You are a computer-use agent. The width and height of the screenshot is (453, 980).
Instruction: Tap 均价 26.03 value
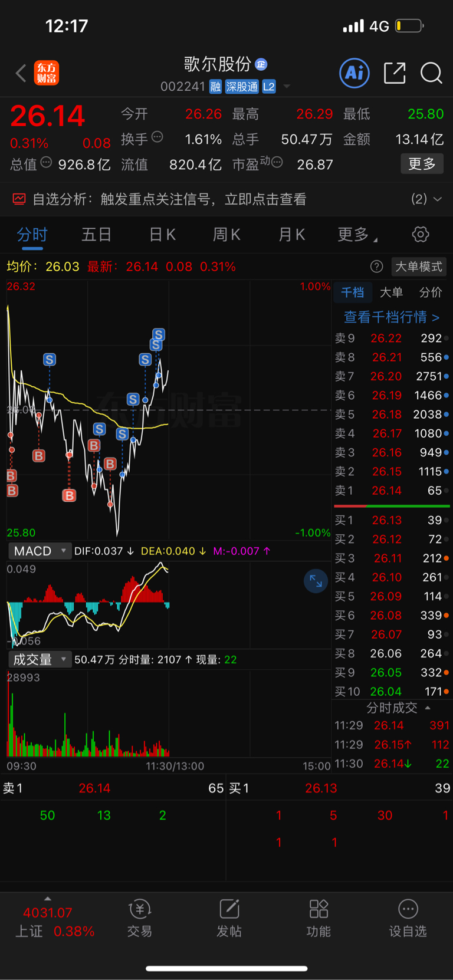[x=63, y=267]
